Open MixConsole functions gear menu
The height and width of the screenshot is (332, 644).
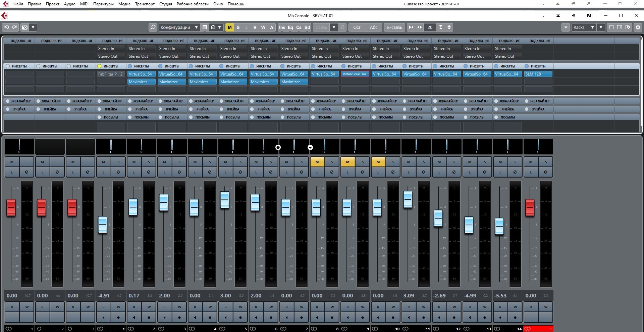(638, 27)
